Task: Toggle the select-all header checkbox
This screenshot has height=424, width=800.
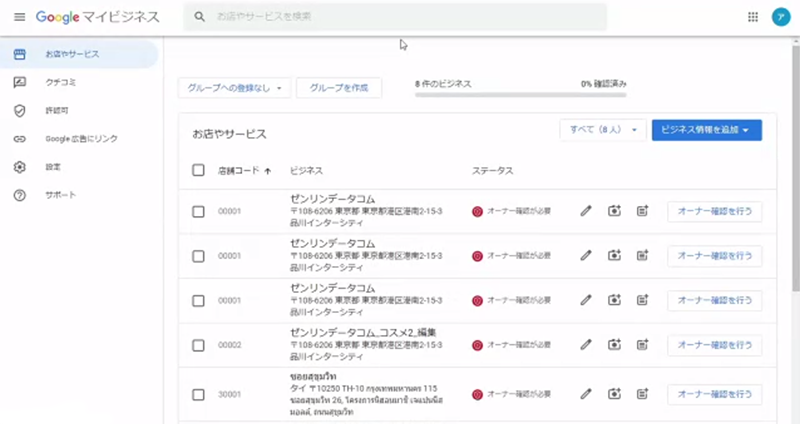Action: click(198, 170)
